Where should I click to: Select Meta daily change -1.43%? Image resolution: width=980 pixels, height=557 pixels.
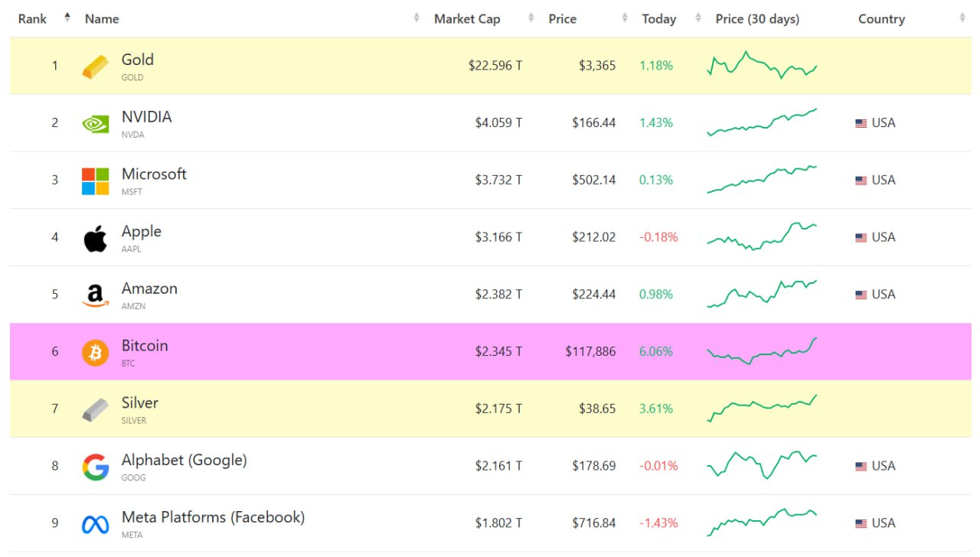point(658,523)
